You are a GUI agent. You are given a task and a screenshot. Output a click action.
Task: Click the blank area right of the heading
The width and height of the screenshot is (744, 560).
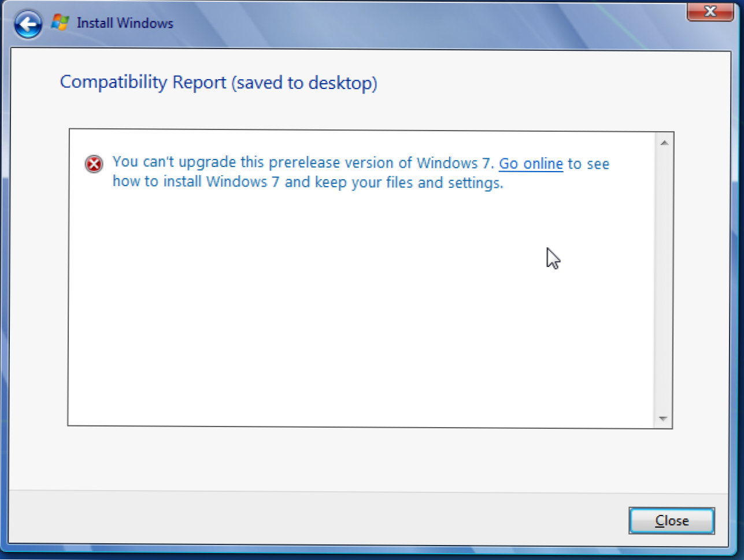(549, 83)
